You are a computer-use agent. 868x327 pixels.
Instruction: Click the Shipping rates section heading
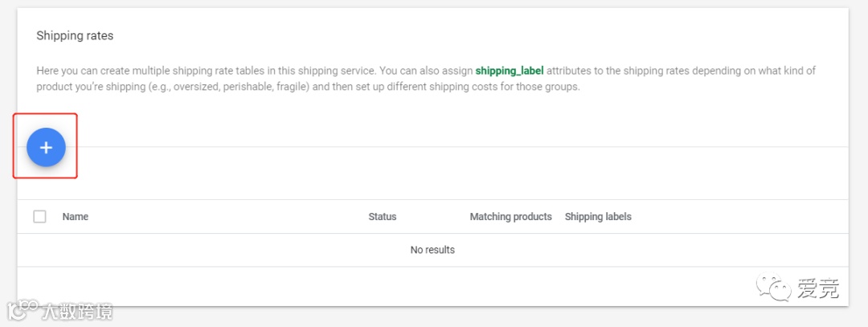(75, 36)
